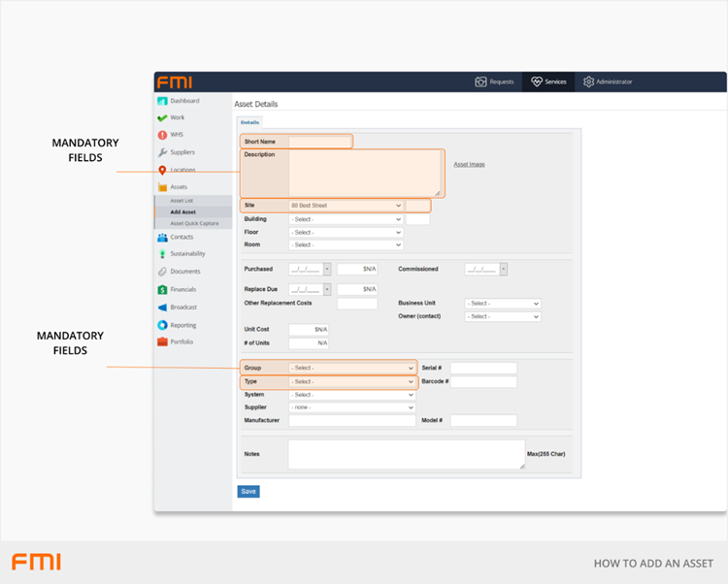Open Suppliers via the wrench icon
The image size is (728, 584).
(162, 152)
